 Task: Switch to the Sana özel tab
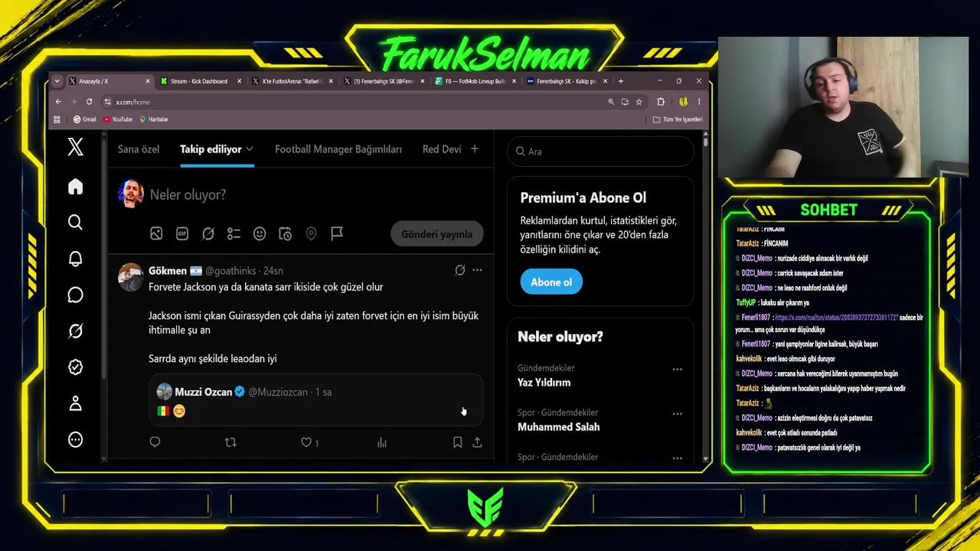pos(139,149)
